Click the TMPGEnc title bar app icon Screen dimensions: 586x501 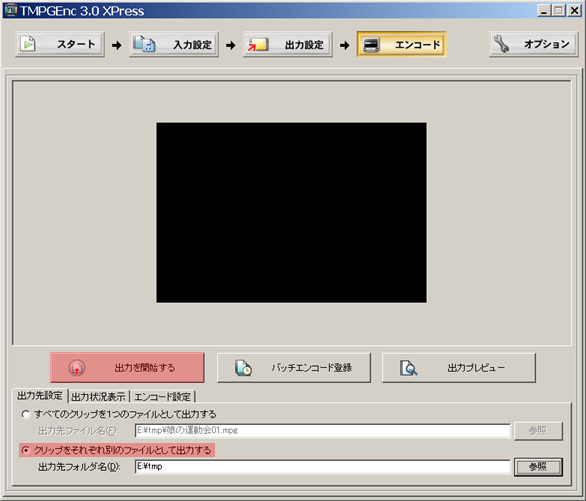(x=10, y=10)
